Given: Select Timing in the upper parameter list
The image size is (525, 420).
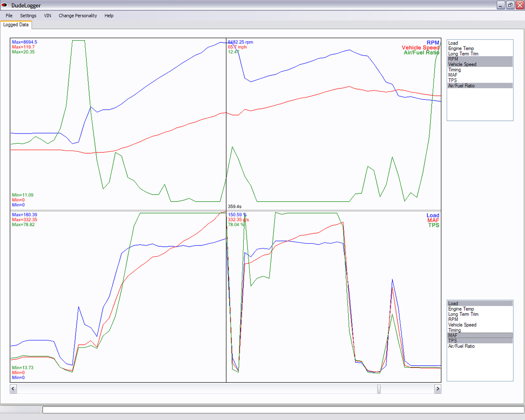Looking at the screenshot, I should pyautogui.click(x=480, y=70).
